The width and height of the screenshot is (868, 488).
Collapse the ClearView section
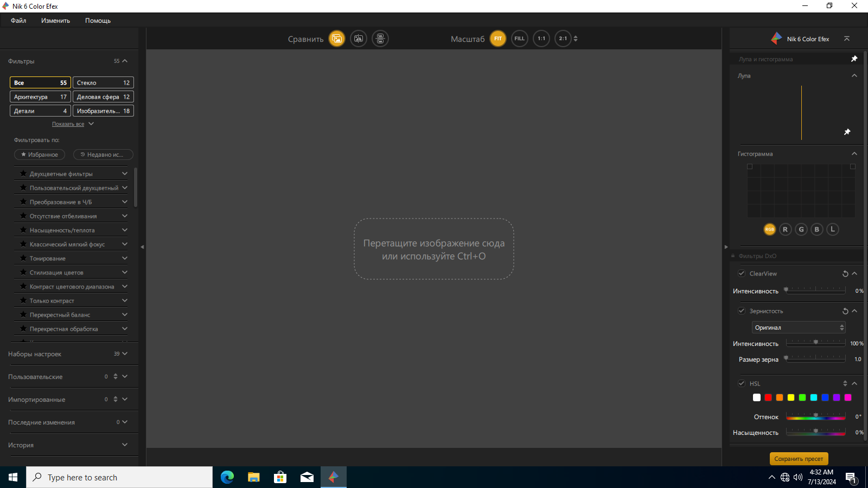tap(854, 273)
